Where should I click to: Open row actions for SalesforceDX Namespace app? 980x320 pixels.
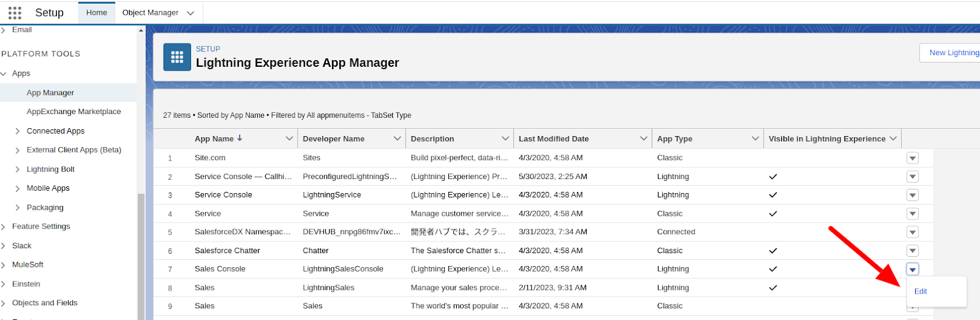[x=913, y=232]
